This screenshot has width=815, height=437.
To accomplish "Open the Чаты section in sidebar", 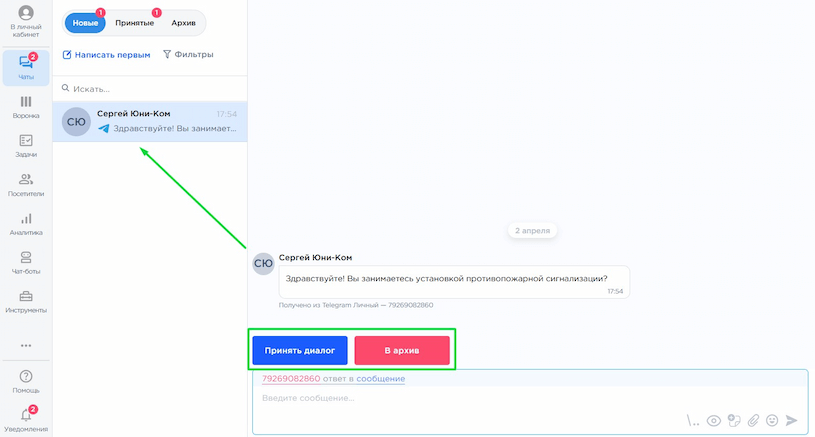I will point(26,66).
